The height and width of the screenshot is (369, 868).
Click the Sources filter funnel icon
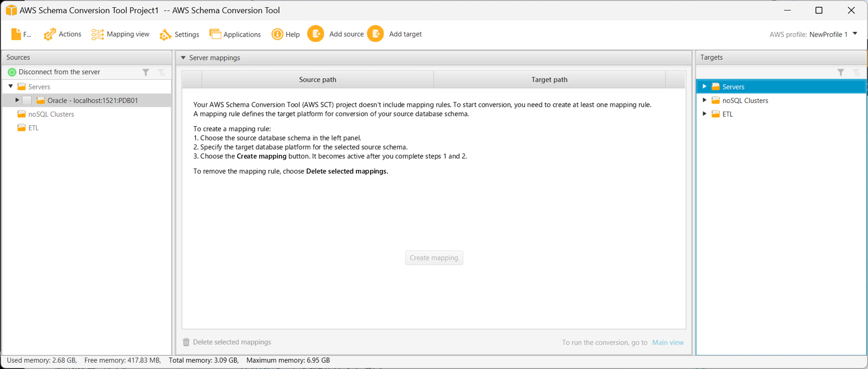[145, 72]
